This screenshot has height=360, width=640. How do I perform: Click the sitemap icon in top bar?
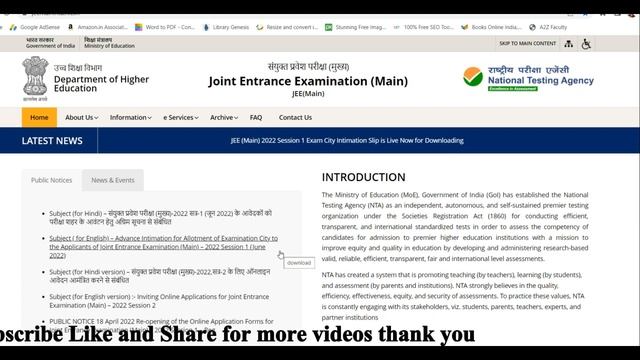[569, 44]
